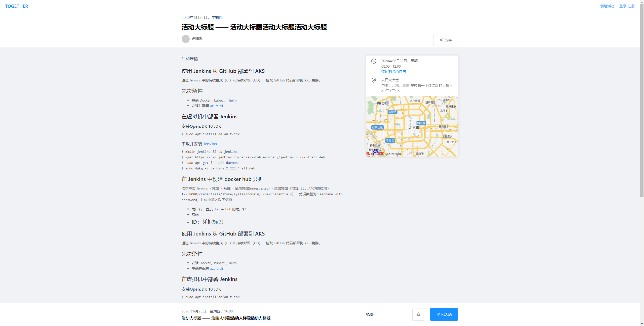
Task: Click 注册 in top navigation
Action: pyautogui.click(x=631, y=6)
